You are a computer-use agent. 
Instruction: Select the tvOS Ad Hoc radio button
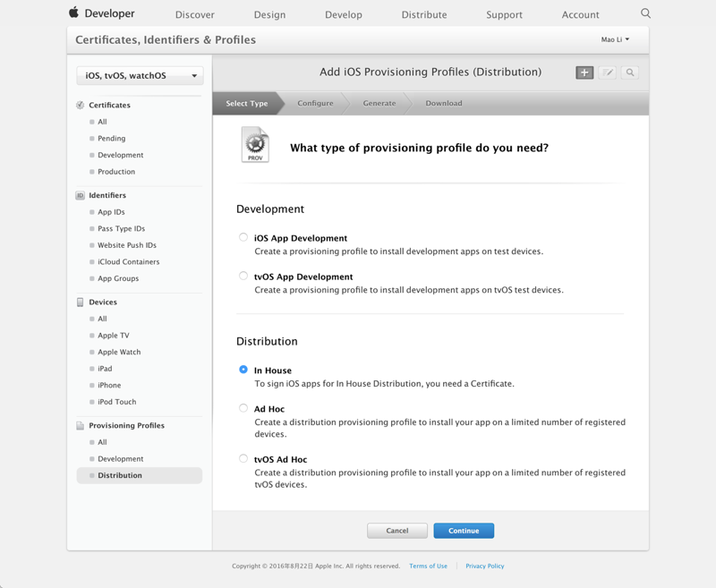[243, 458]
